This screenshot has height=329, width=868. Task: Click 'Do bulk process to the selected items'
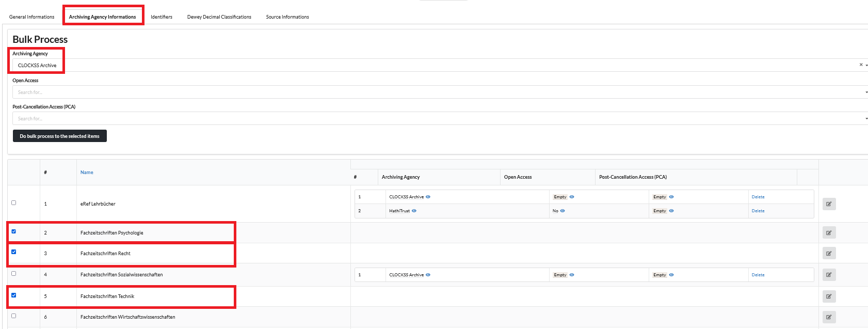coord(60,136)
